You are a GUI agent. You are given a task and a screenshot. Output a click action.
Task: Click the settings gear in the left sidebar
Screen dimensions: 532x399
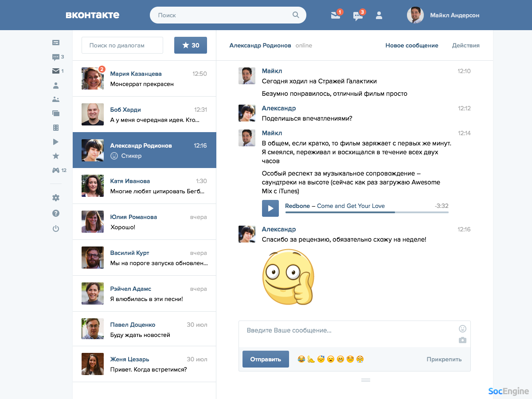pos(56,198)
